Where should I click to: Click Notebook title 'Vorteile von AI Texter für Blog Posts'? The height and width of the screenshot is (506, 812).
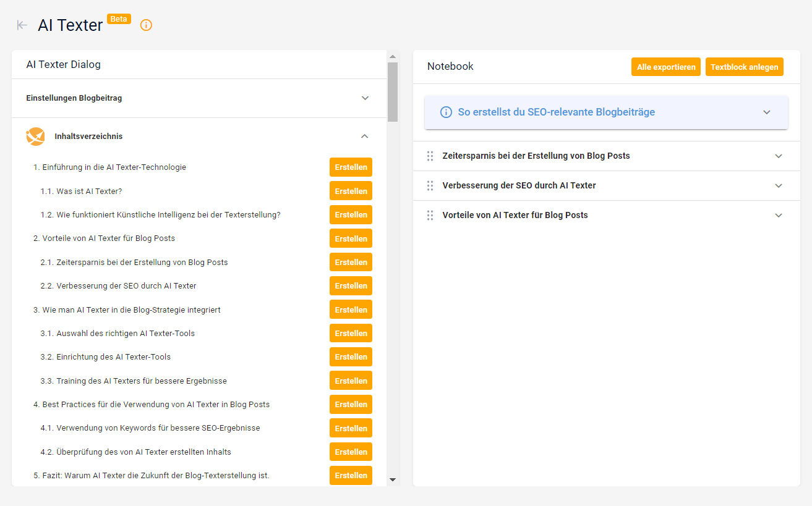(x=515, y=216)
